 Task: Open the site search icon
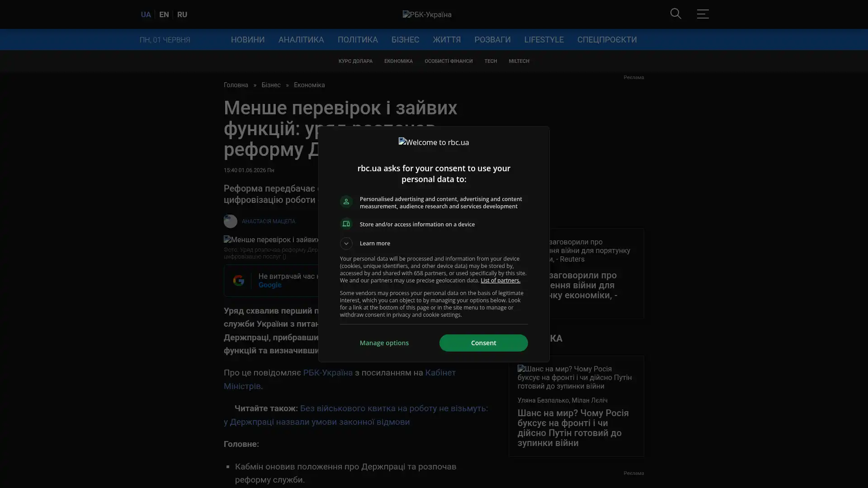click(x=675, y=14)
